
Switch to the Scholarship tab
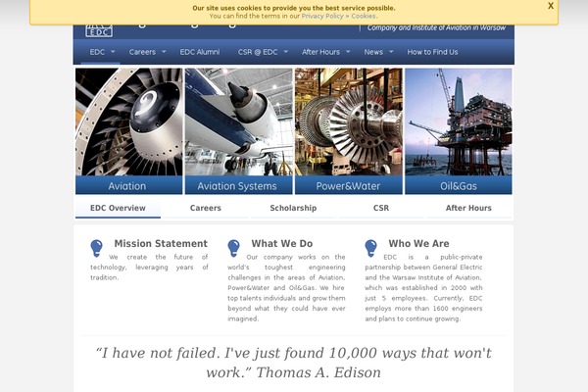point(293,208)
